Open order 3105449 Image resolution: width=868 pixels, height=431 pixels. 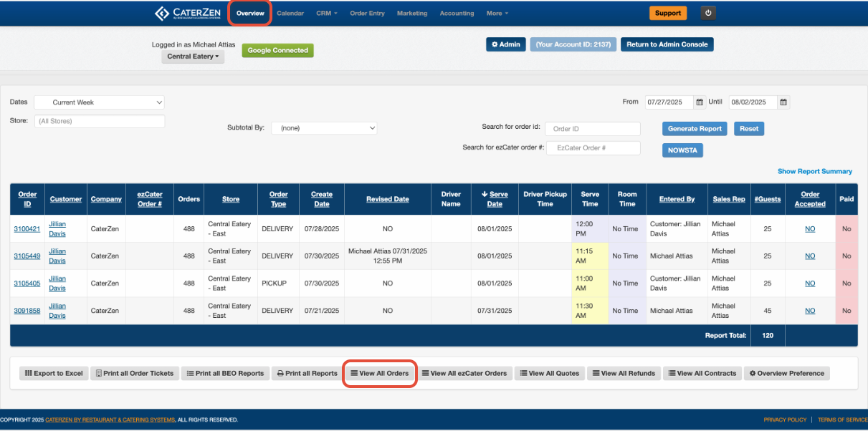[x=27, y=256]
